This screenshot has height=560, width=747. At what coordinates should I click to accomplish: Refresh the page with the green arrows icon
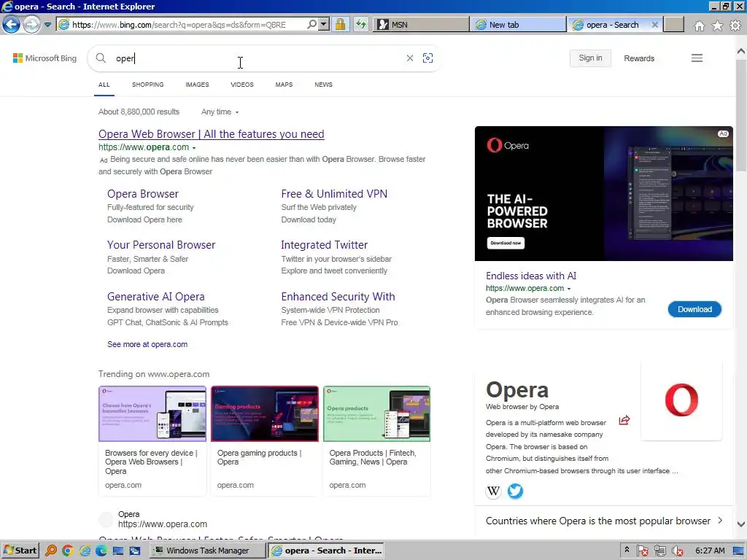(361, 24)
